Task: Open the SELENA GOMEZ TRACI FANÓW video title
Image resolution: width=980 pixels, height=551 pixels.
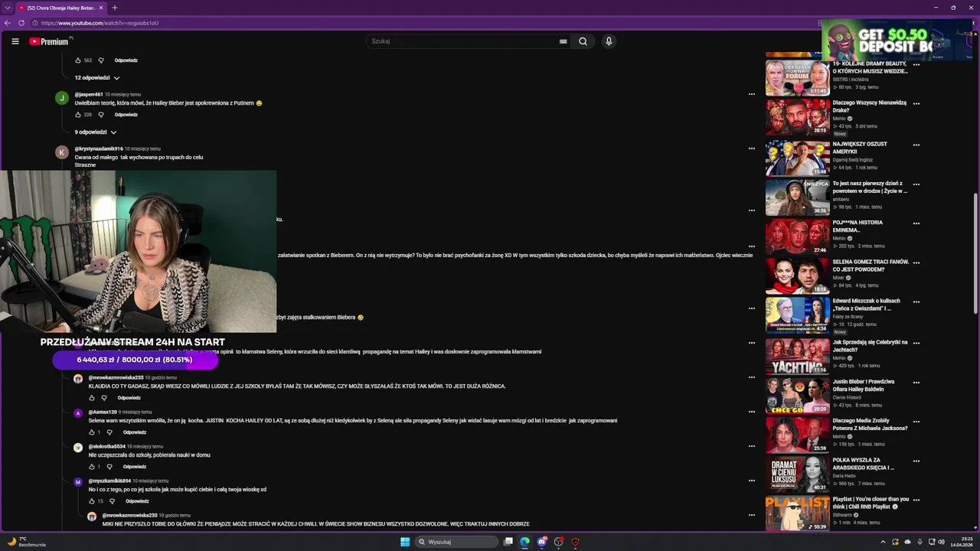Action: (871, 266)
